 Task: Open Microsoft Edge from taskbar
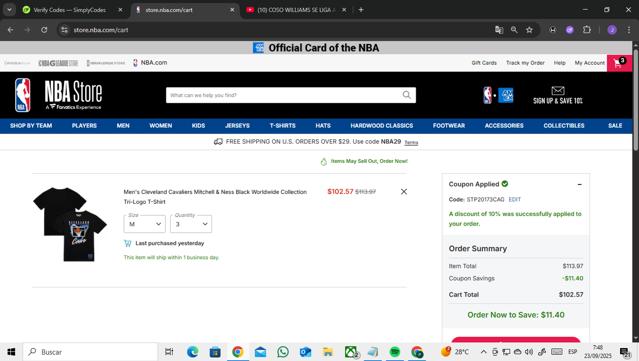click(192, 352)
